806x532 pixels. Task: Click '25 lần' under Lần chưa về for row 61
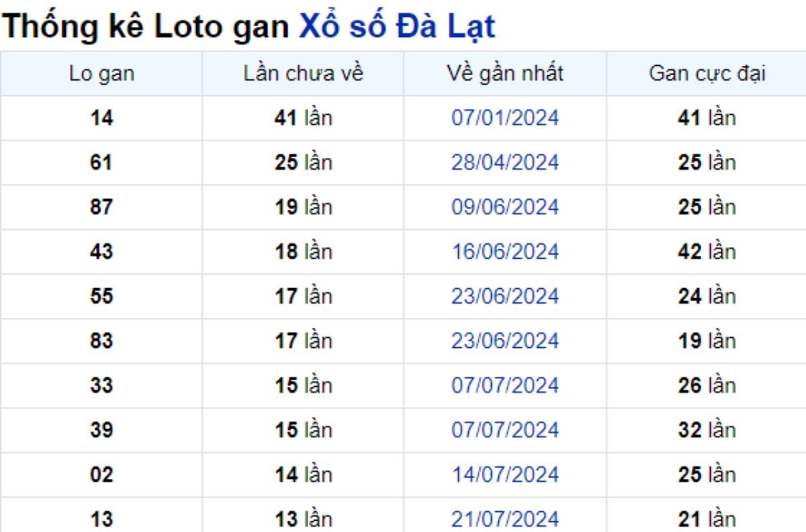click(303, 163)
